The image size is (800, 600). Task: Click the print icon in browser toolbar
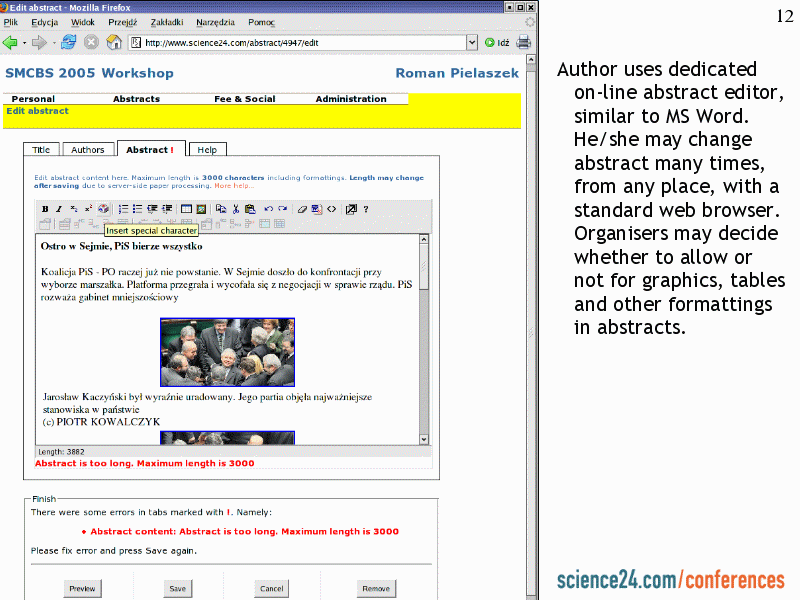tap(523, 42)
